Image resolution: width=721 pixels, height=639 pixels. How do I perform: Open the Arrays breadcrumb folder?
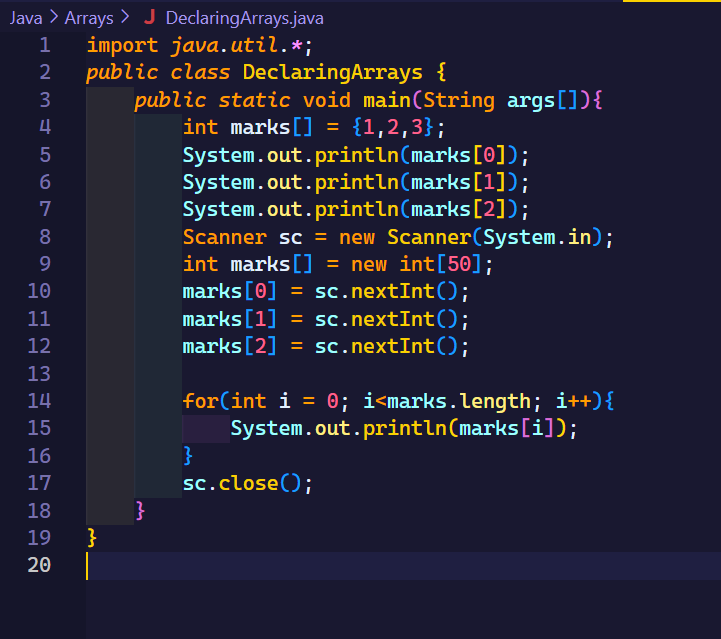[89, 18]
